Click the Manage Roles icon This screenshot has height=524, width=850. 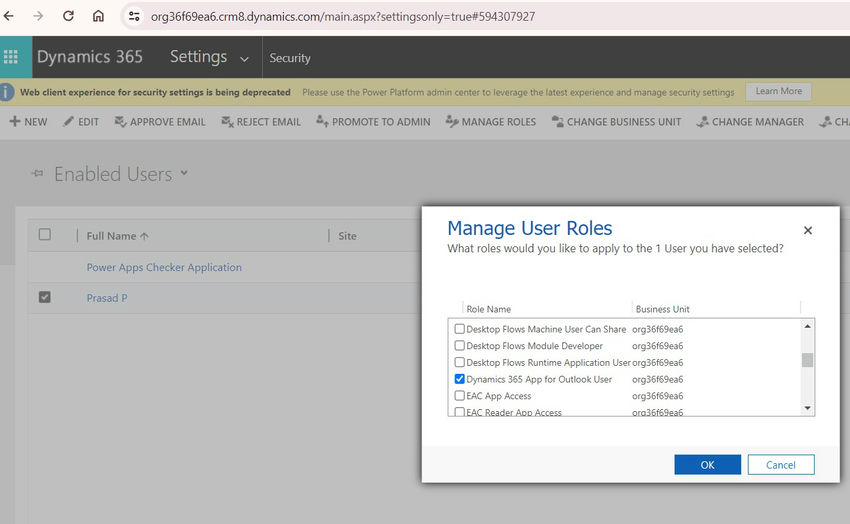click(452, 121)
